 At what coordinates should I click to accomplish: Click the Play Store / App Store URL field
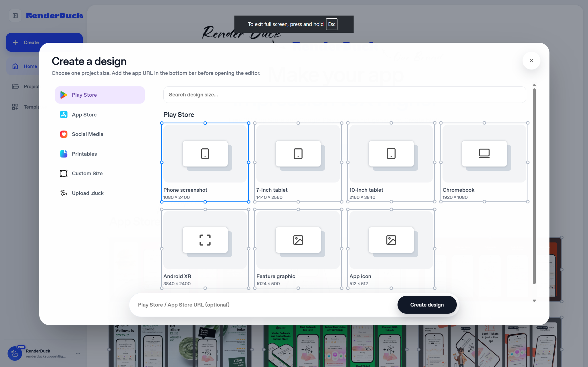tap(265, 305)
